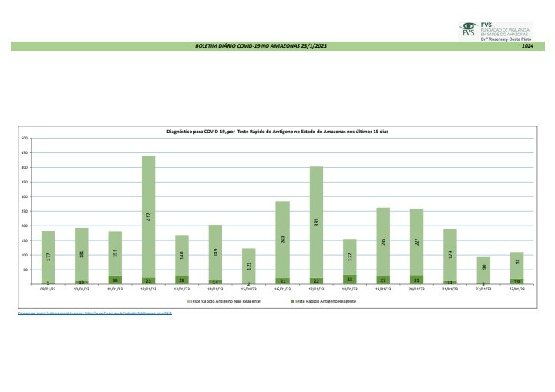Click the page number 1024 in header
Viewport: 555px width, 392px height.
(527, 46)
